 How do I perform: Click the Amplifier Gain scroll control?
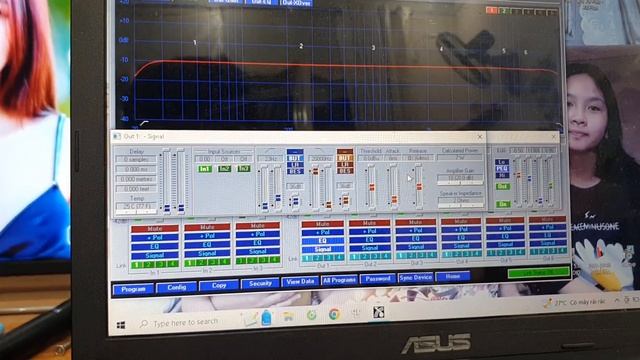point(460,183)
